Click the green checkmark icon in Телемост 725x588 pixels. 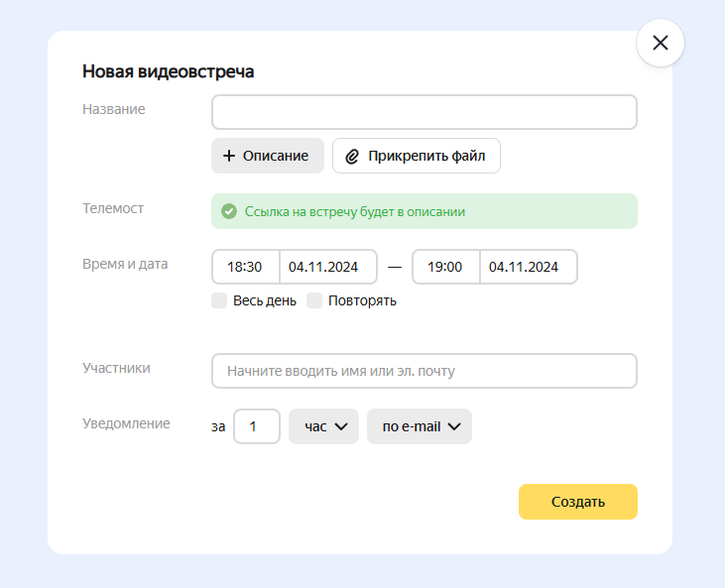point(229,211)
